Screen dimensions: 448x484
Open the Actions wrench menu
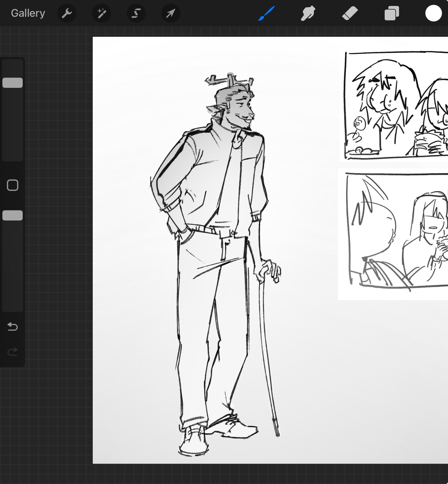(67, 13)
